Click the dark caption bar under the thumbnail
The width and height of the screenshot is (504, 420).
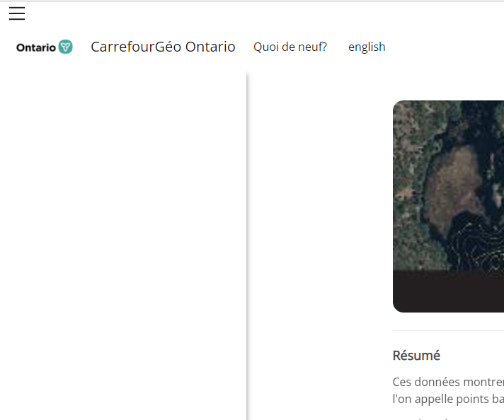pos(448,291)
